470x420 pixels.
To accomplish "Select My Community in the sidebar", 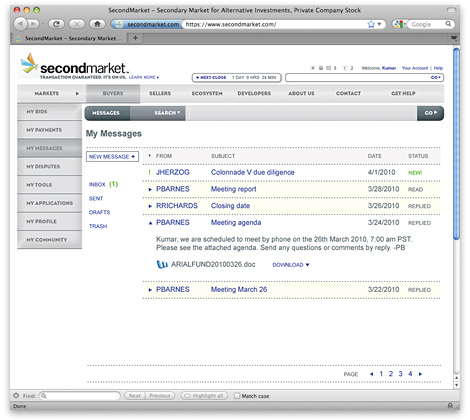I will (x=49, y=240).
